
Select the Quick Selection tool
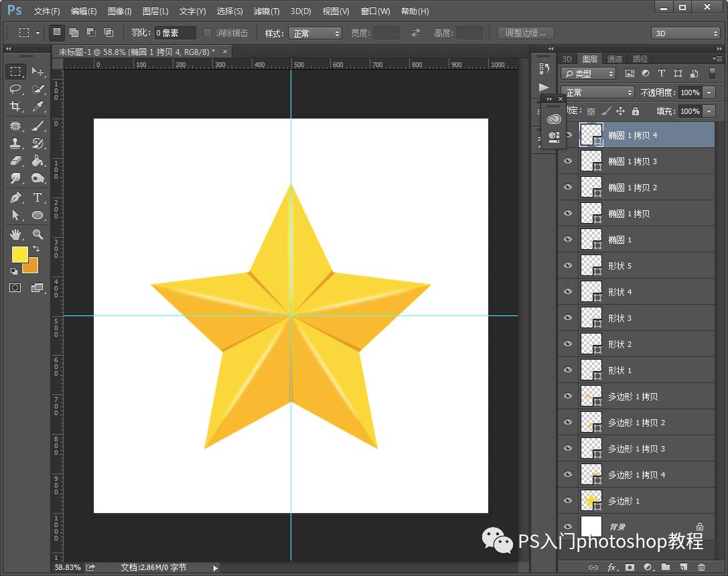click(38, 88)
